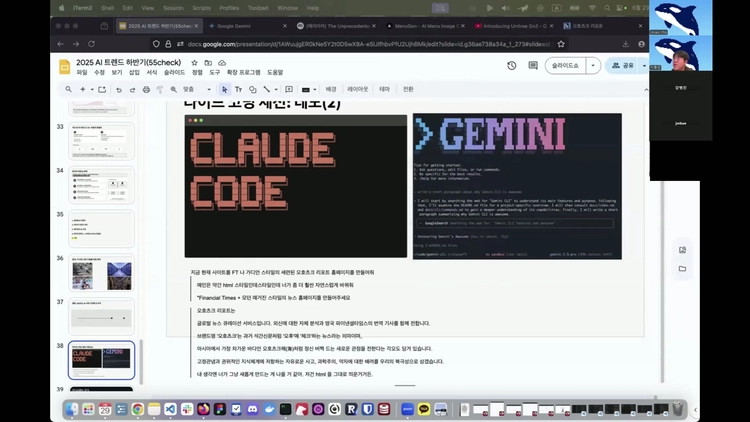The height and width of the screenshot is (422, 750).
Task: Click the 레이아웃 layout button
Action: [358, 89]
